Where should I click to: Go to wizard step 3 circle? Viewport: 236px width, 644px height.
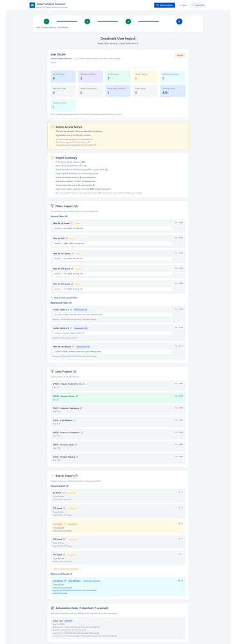coord(128,21)
